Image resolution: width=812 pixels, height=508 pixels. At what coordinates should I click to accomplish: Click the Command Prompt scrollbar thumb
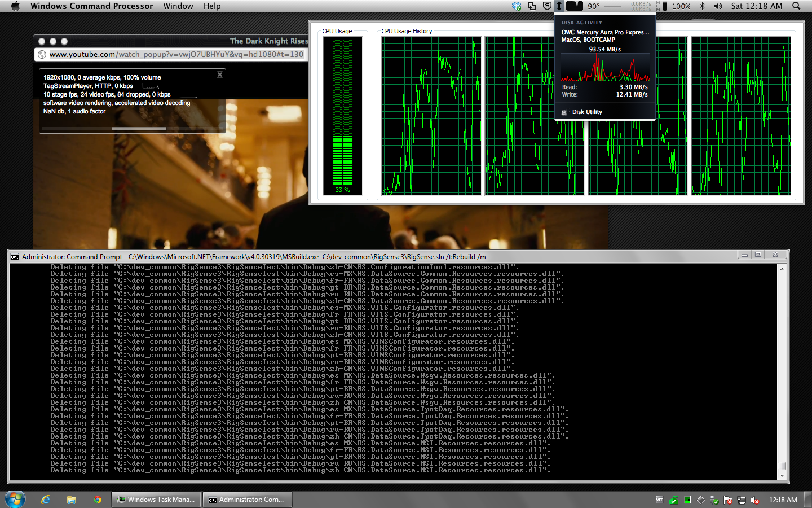pos(782,466)
